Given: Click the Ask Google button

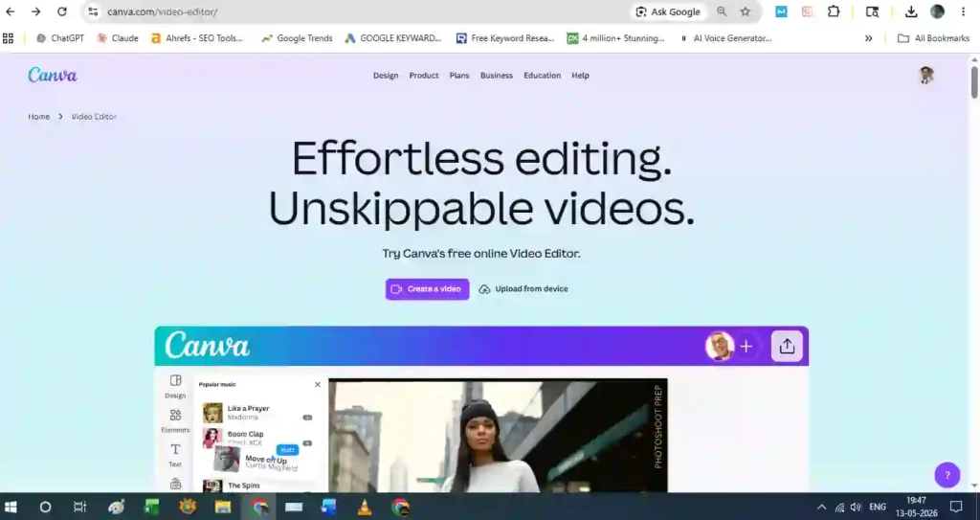Looking at the screenshot, I should tap(667, 11).
